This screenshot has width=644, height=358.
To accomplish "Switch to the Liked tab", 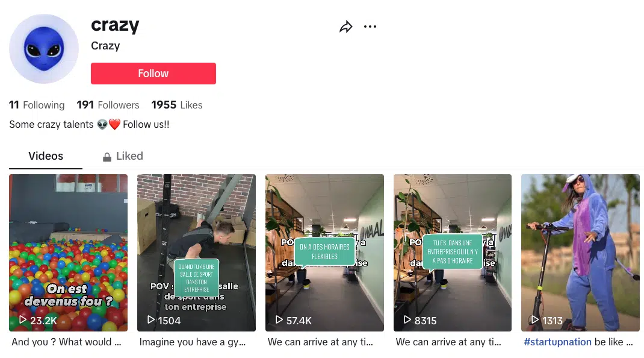I will (x=123, y=156).
